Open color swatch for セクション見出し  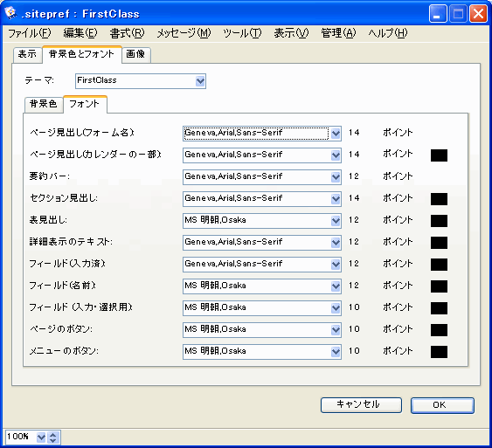[439, 199]
